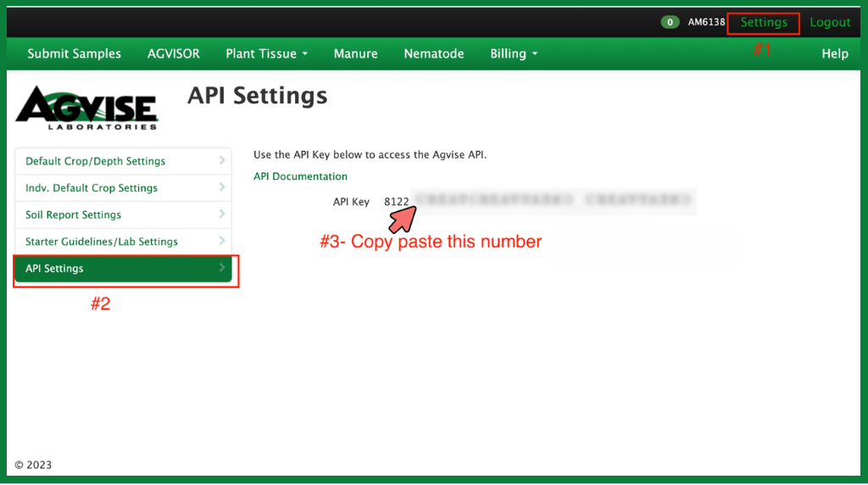
Task: Open Starter Guidelines/Lab Settings in sidebar
Action: pos(123,242)
